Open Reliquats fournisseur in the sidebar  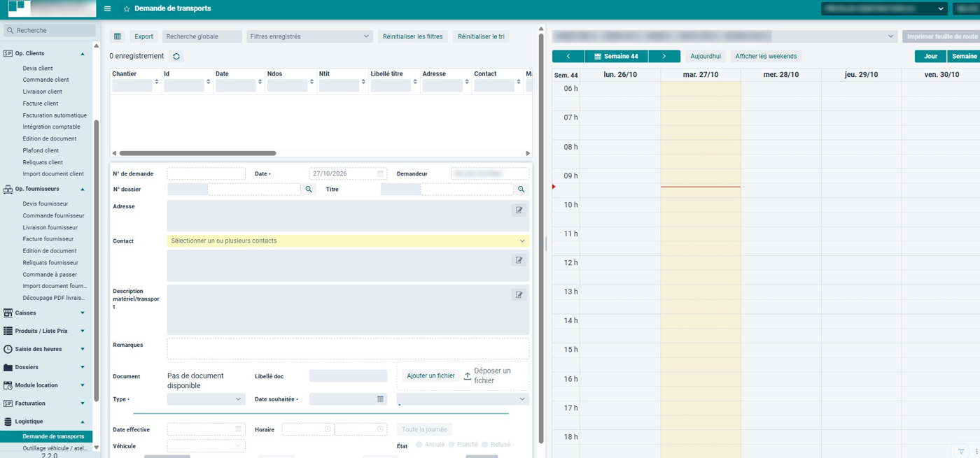point(50,262)
